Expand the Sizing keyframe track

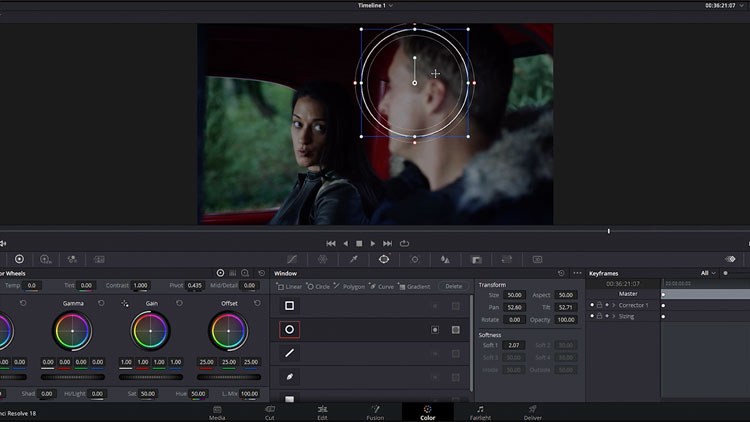point(614,316)
